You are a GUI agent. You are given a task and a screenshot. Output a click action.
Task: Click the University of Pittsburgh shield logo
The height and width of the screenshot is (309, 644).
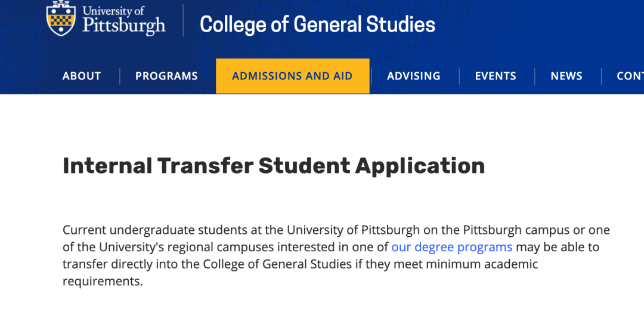[61, 19]
